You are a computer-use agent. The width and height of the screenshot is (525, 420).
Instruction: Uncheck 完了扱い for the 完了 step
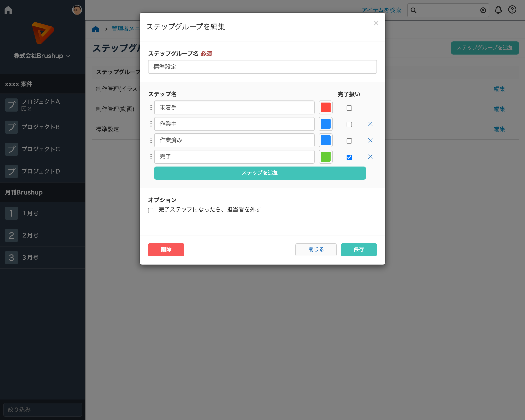[349, 157]
